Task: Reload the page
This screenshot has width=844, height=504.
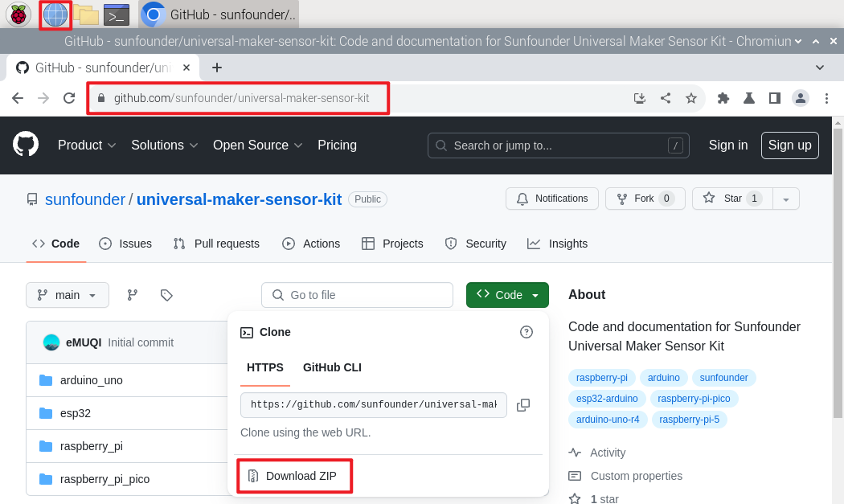Action: click(x=69, y=98)
